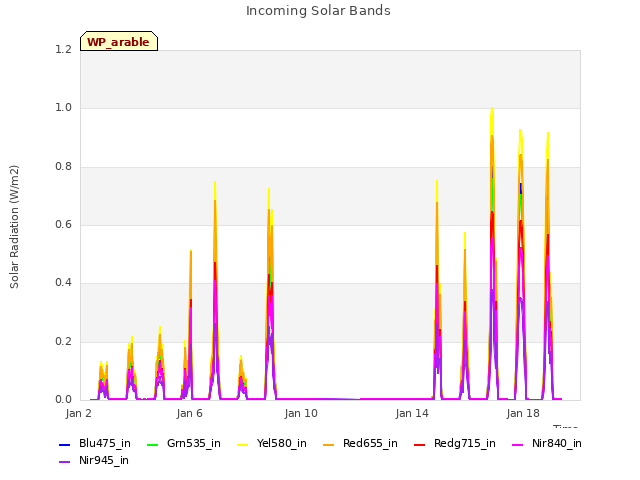640x480 pixels.
Task: Click the purple Nir945_in color marker
Action: (x=64, y=462)
